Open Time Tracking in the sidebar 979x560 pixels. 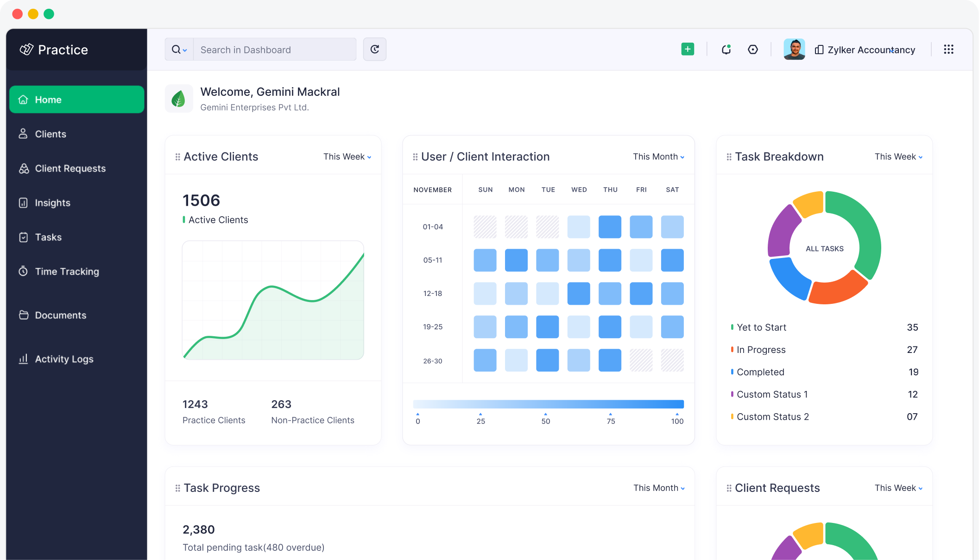pyautogui.click(x=77, y=271)
